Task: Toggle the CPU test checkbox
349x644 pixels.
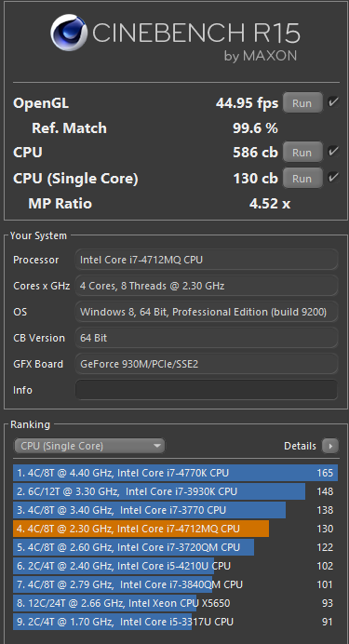Action: [333, 152]
